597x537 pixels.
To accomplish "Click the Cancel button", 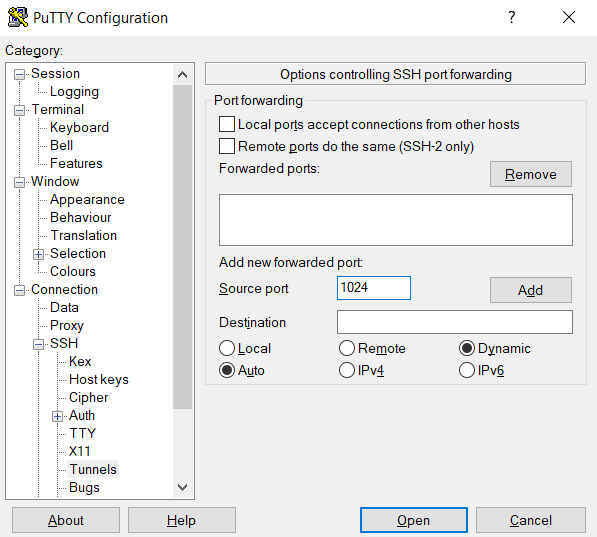I will click(531, 520).
